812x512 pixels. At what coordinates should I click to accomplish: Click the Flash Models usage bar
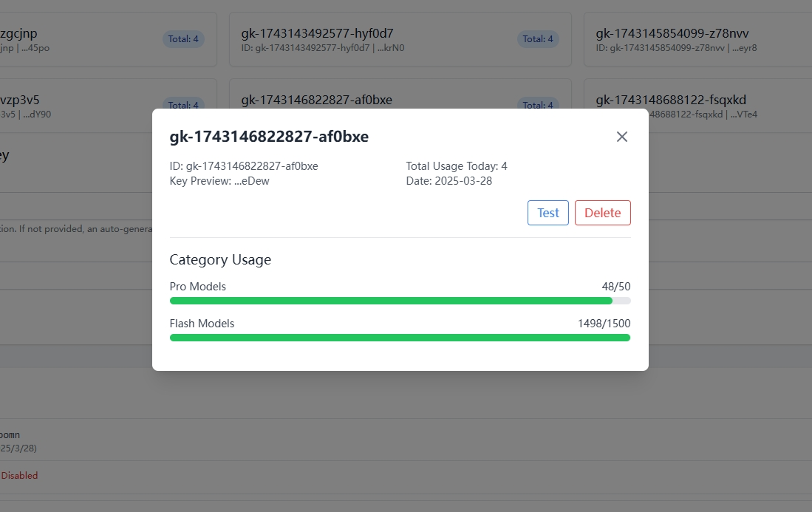pos(400,338)
